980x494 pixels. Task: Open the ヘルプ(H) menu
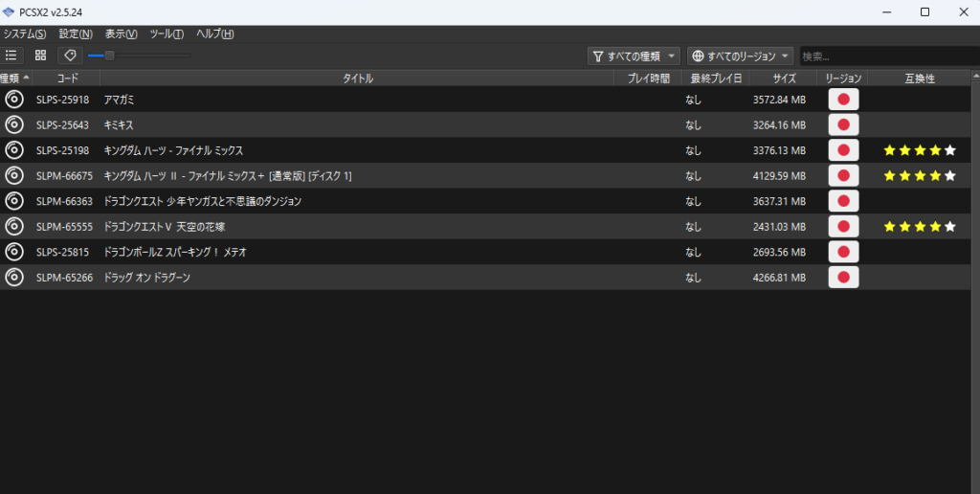[215, 34]
